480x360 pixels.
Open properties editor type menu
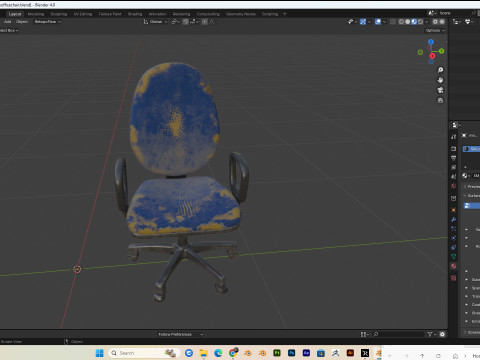pyautogui.click(x=456, y=125)
